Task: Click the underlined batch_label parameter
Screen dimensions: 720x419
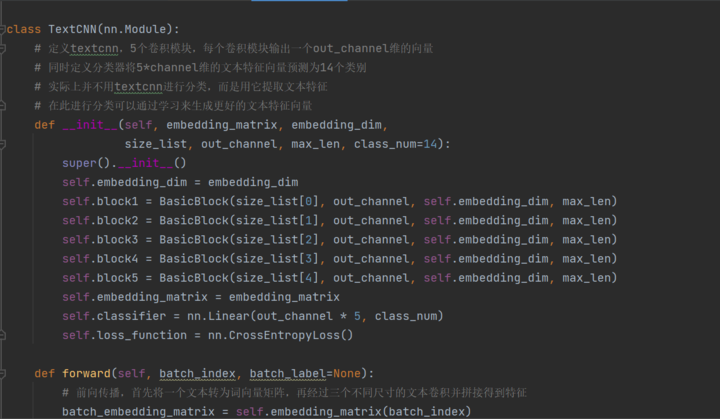Action: click(288, 374)
